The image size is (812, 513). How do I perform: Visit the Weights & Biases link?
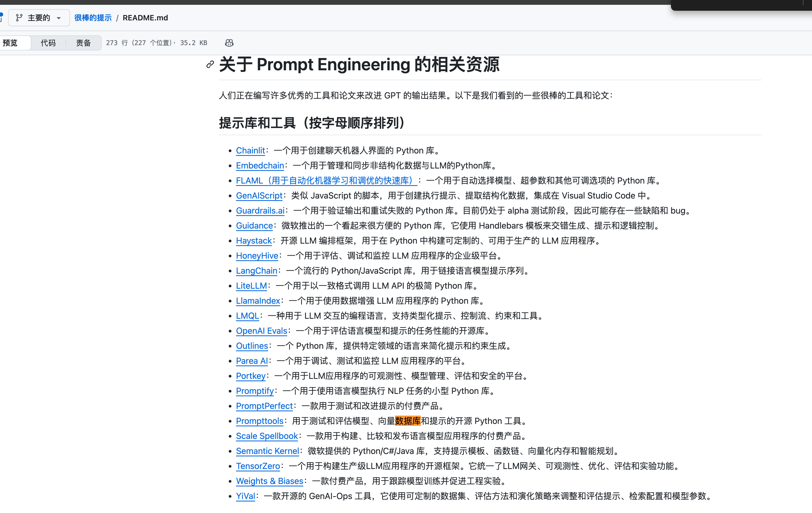click(270, 481)
